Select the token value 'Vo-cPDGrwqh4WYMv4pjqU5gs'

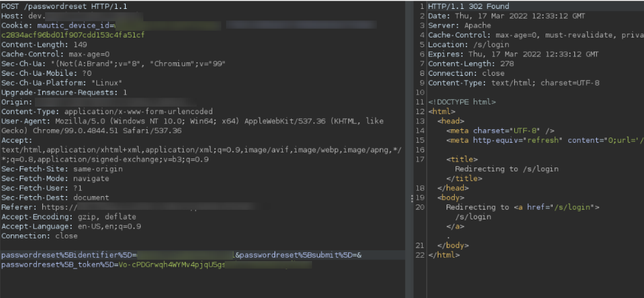click(172, 265)
